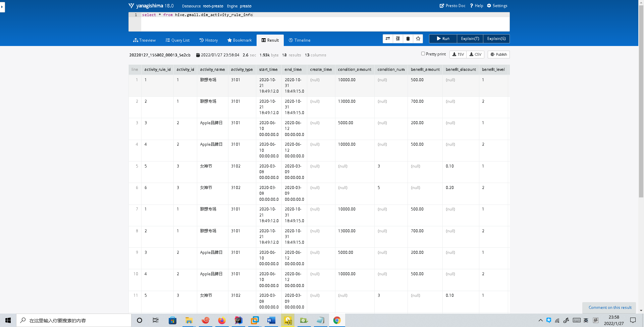
Task: Click the condition_amount column header
Action: (355, 69)
